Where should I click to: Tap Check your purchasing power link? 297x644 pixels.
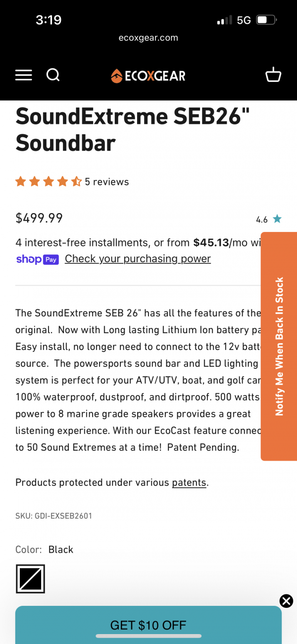click(x=138, y=259)
